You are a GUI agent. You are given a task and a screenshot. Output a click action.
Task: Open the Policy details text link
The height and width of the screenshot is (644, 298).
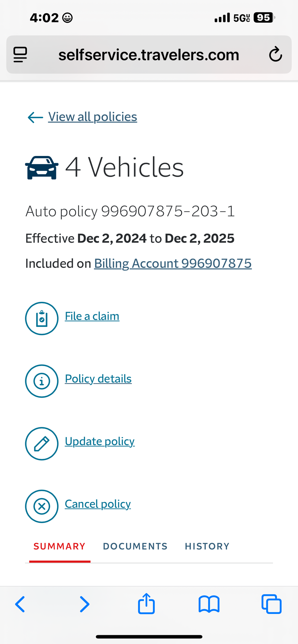point(98,379)
